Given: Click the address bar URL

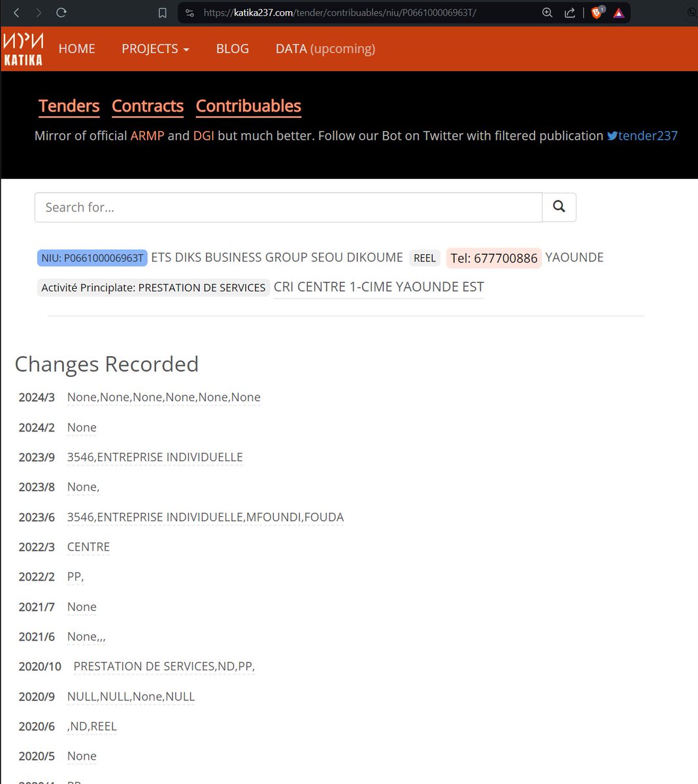Looking at the screenshot, I should [340, 13].
